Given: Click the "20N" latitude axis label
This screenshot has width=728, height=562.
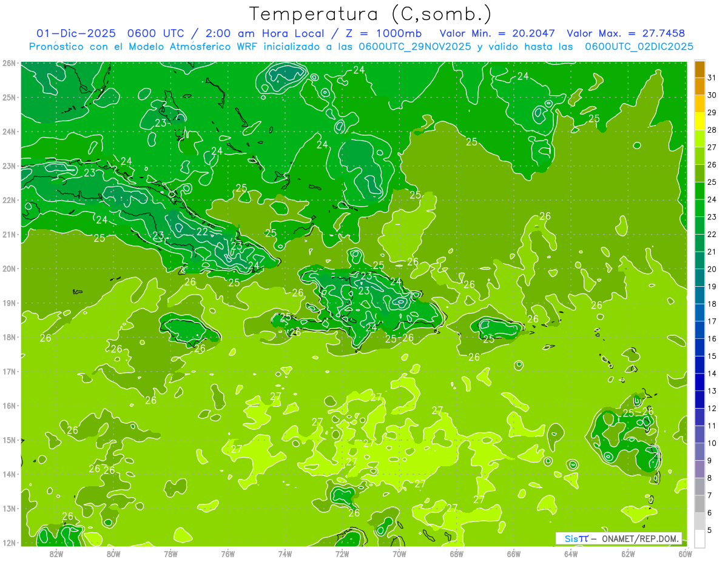Looking at the screenshot, I should tap(9, 269).
